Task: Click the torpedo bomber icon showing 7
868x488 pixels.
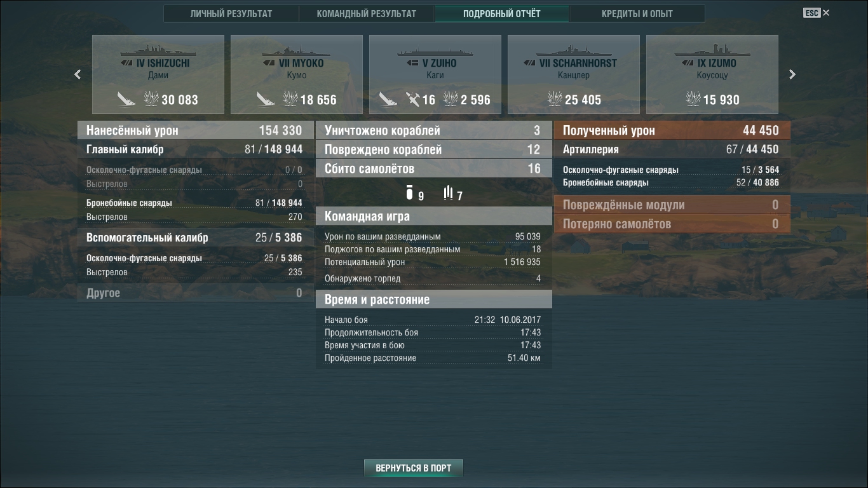Action: click(x=449, y=193)
